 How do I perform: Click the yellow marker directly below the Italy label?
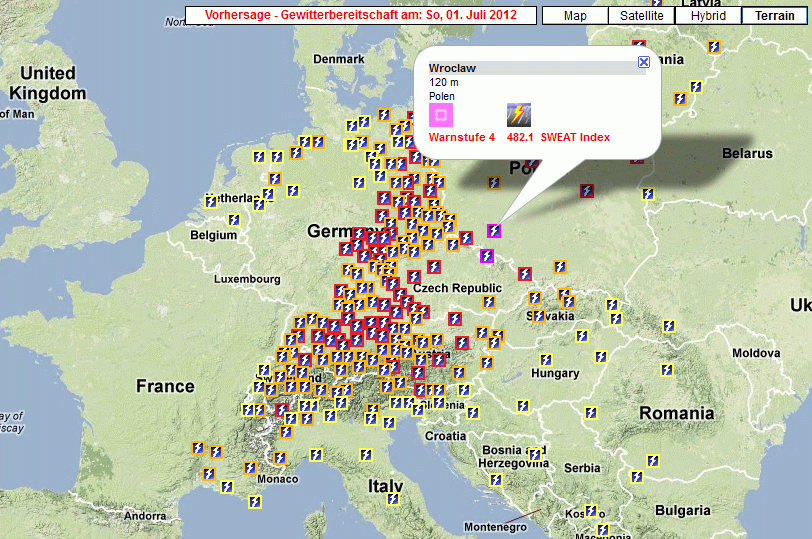tap(393, 499)
